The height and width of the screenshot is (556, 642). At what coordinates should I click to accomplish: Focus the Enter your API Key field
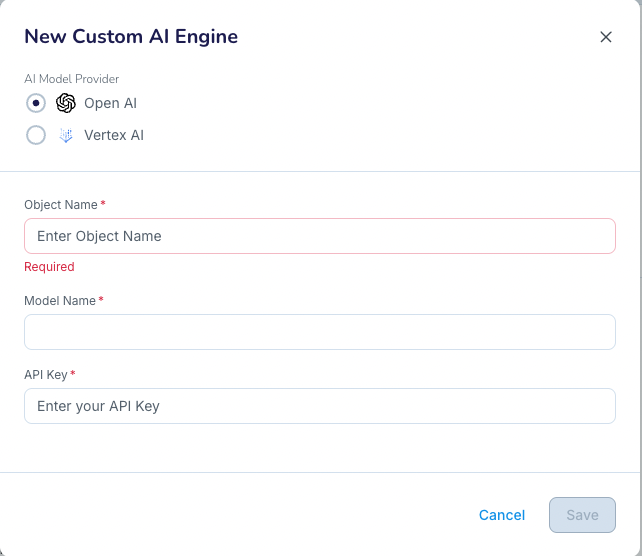(319, 406)
